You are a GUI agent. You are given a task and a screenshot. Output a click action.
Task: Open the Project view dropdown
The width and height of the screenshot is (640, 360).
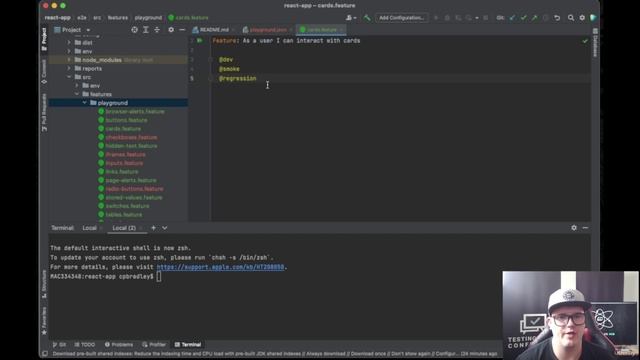coord(72,30)
